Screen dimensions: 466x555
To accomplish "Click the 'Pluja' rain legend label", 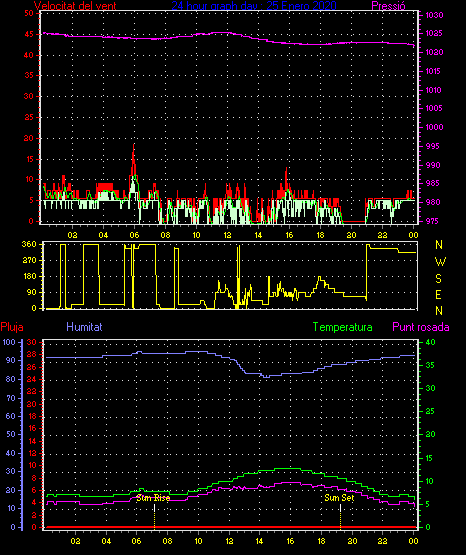I will click(12, 327).
